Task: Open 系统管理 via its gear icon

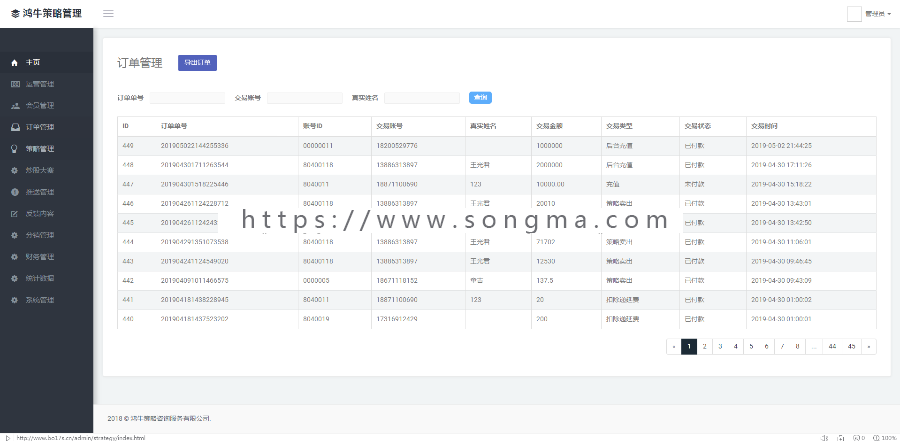Action: [x=15, y=300]
